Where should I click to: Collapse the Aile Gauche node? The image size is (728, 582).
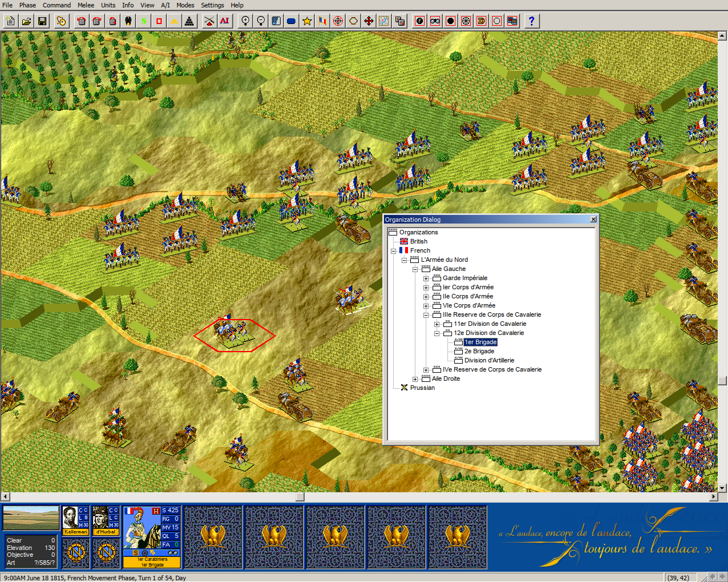[x=415, y=269]
